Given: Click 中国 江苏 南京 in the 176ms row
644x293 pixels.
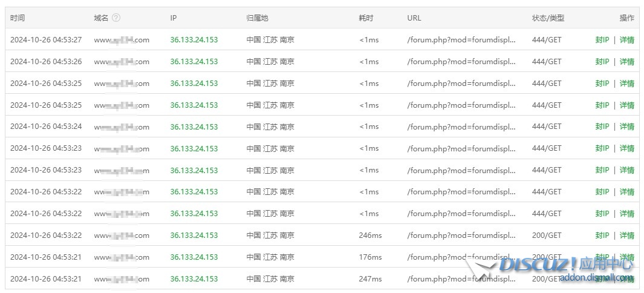Looking at the screenshot, I should (270, 257).
